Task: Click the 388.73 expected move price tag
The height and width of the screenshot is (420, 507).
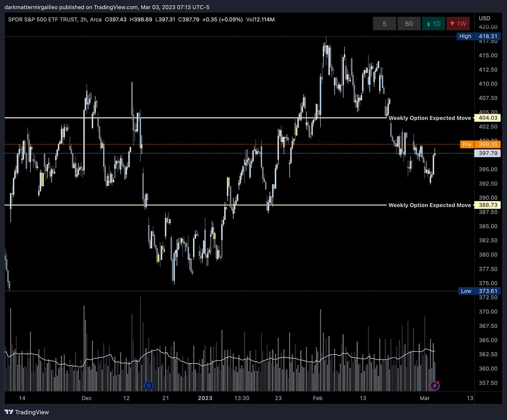Action: [x=487, y=205]
